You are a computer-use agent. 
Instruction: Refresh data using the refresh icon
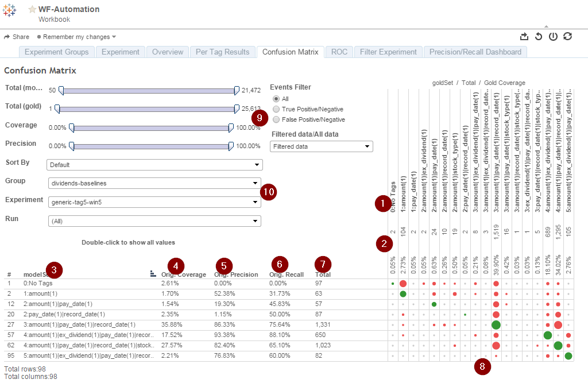(x=567, y=36)
